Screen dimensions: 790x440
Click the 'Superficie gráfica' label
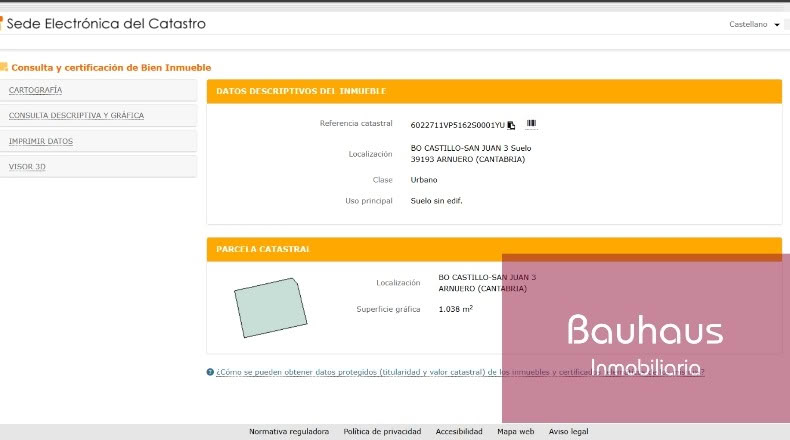pyautogui.click(x=388, y=309)
